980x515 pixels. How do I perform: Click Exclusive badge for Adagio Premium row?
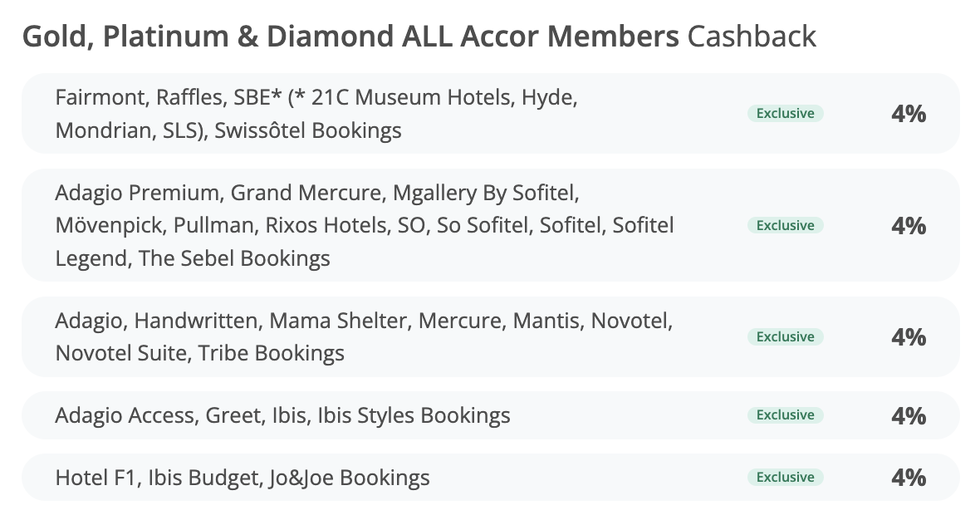tap(785, 225)
